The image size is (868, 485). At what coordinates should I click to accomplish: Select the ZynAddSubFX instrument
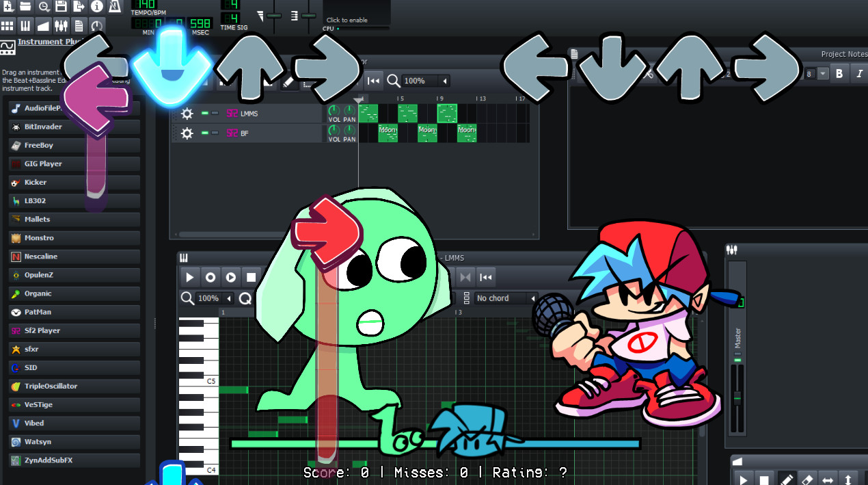[74, 460]
